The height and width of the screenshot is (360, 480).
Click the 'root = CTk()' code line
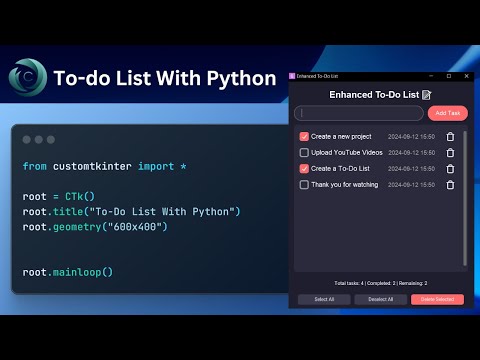[x=59, y=196]
